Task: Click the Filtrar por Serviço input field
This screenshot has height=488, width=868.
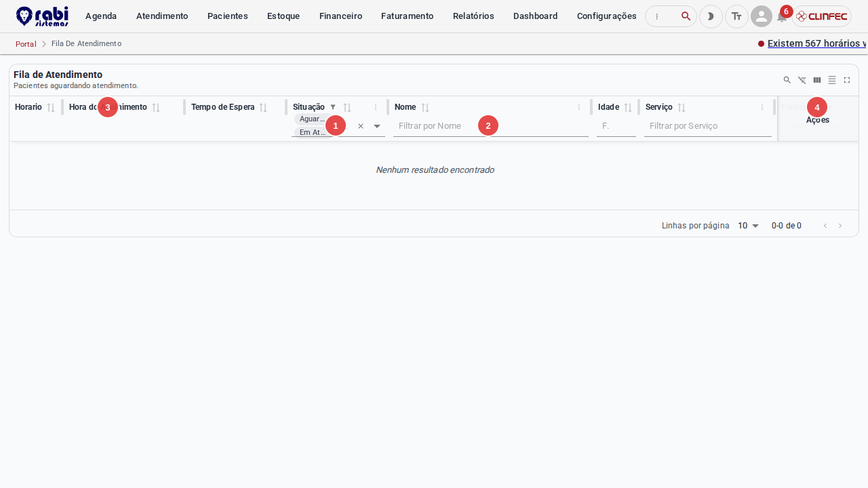Action: (x=708, y=126)
